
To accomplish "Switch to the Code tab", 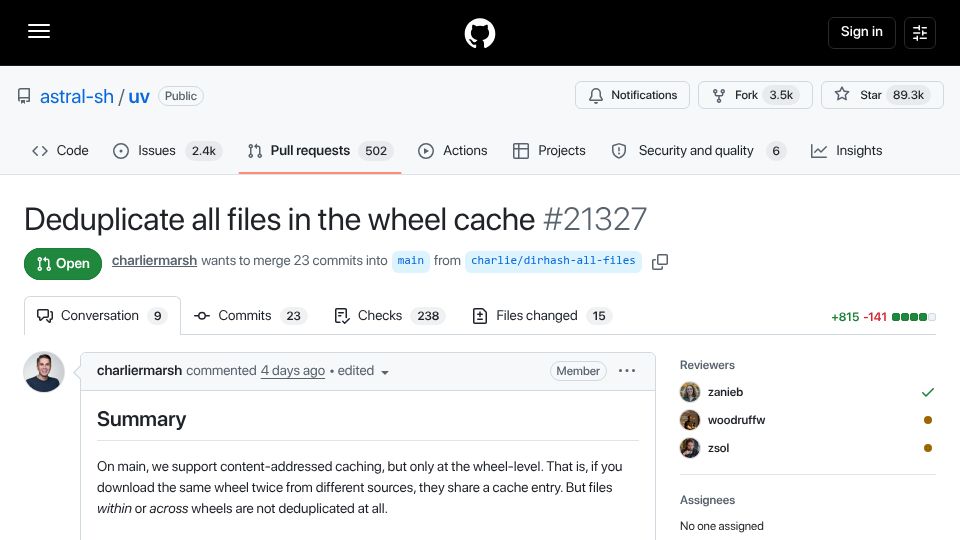I will click(60, 151).
